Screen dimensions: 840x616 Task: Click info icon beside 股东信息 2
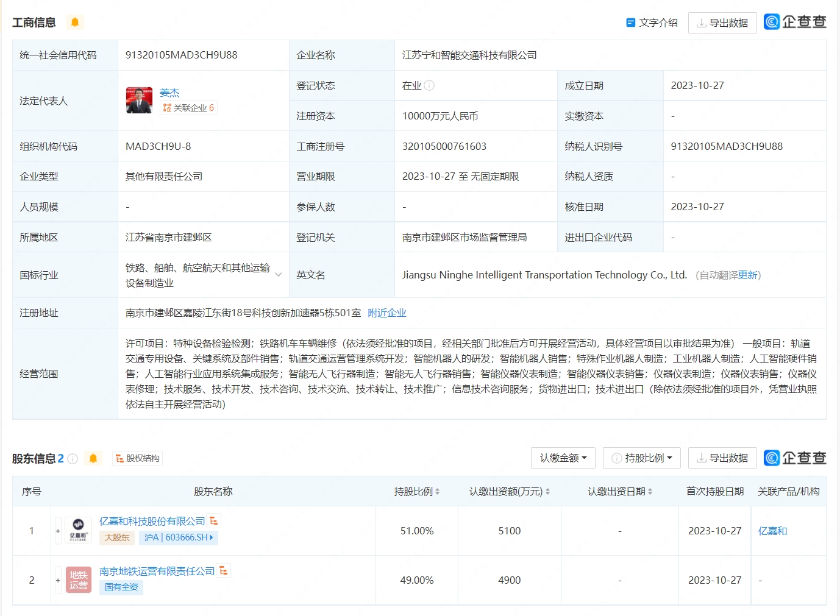coord(73,459)
